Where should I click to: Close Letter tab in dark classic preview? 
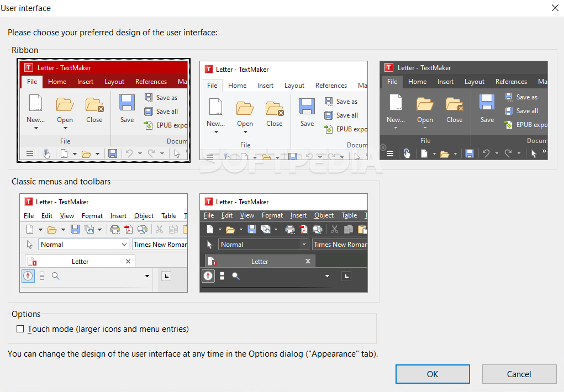(x=308, y=261)
